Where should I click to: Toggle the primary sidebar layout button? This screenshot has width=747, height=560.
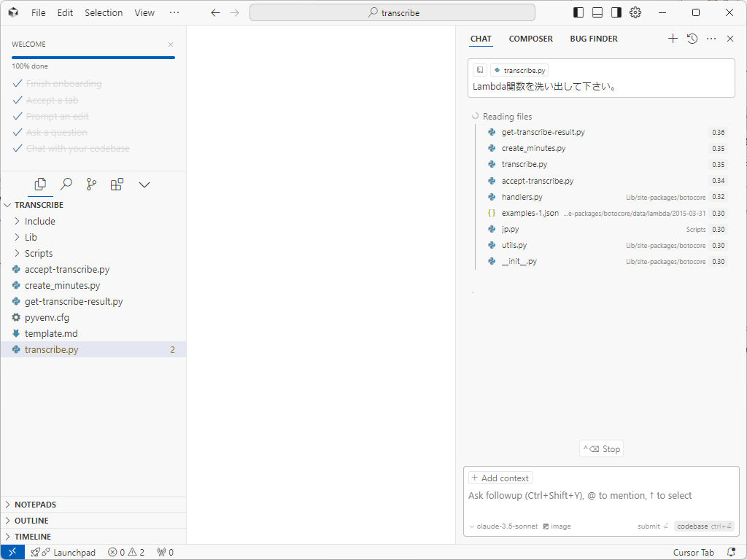[x=578, y=12]
